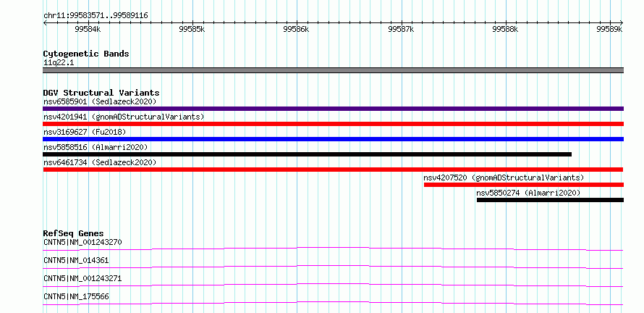Select the magenta CNTN5|NM_001243270 intron line

333,249
